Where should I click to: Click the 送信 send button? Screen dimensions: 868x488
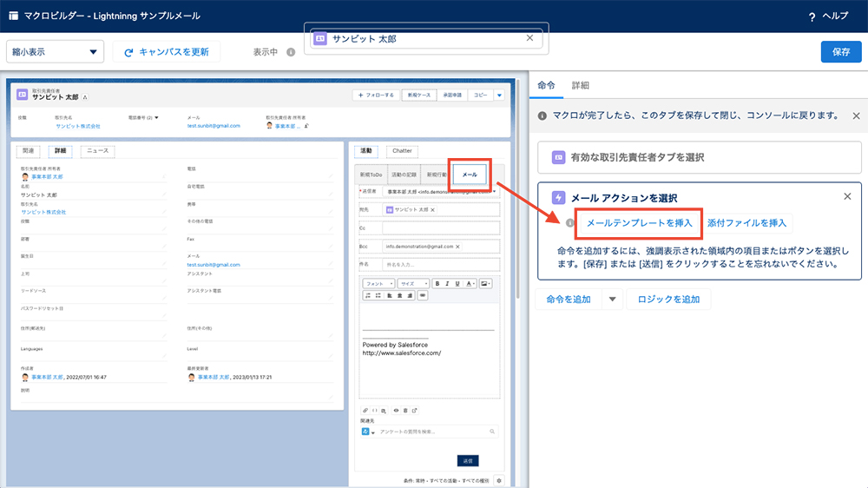pyautogui.click(x=468, y=461)
